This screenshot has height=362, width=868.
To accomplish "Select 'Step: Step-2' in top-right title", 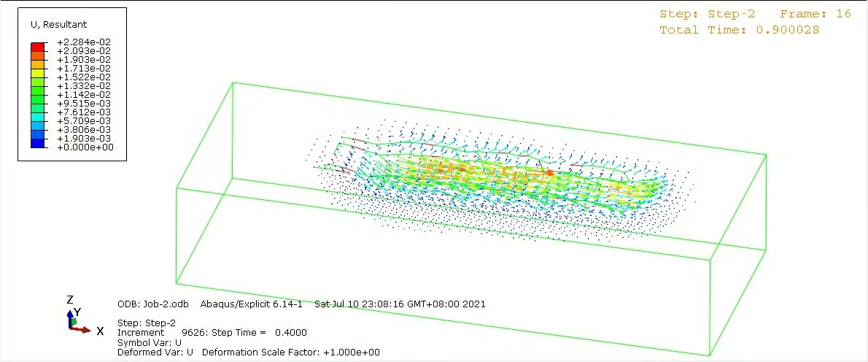I will [707, 15].
